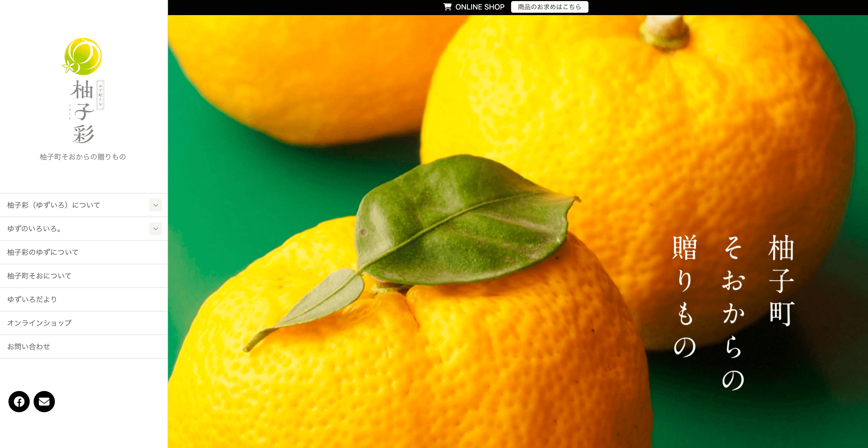The height and width of the screenshot is (448, 868).
Task: Expand the ゆずのいろいろ。 submenu chevron
Action: point(156,229)
